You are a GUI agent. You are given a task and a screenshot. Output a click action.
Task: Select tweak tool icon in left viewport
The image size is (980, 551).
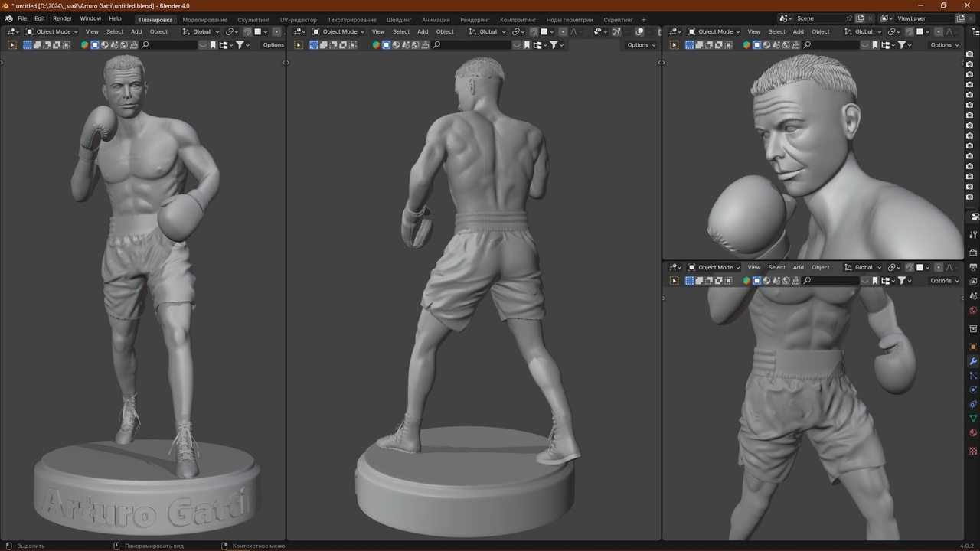tap(12, 45)
